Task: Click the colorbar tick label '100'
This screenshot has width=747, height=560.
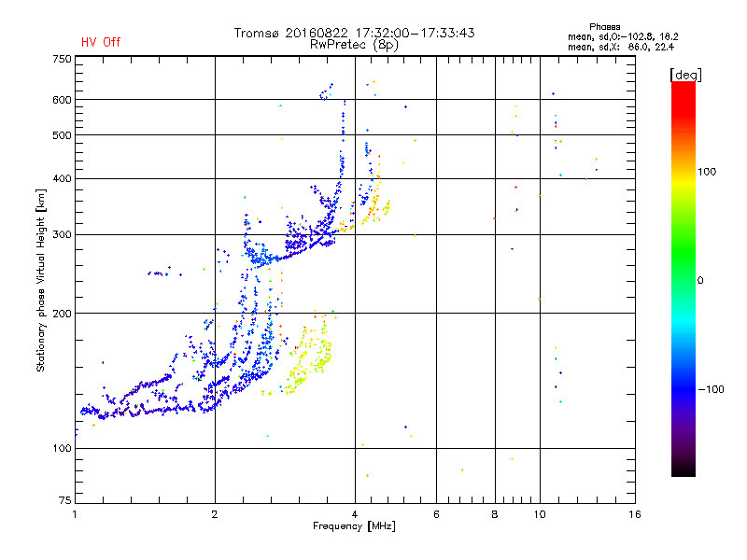Action: pos(707,172)
